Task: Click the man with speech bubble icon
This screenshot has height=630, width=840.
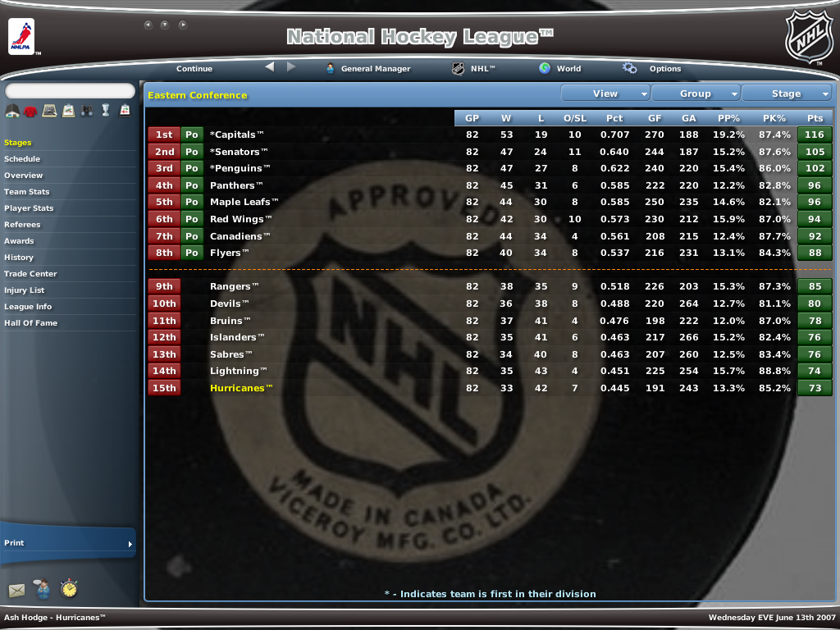Action: pyautogui.click(x=42, y=588)
